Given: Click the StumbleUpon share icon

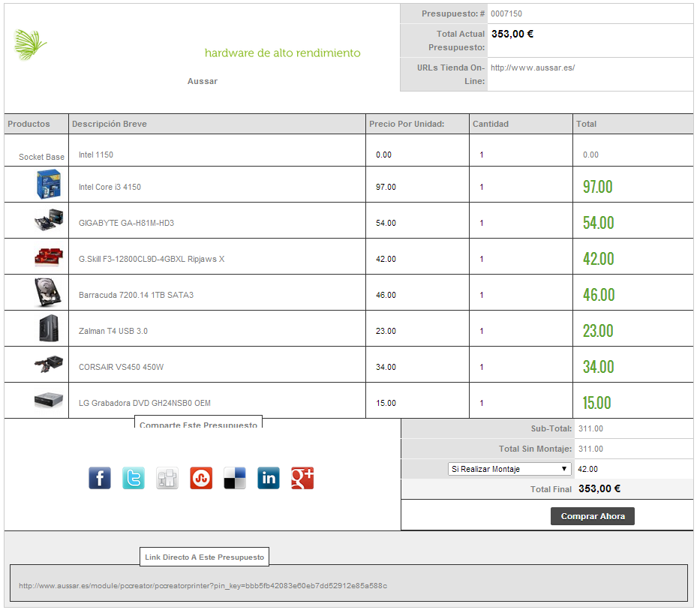Looking at the screenshot, I should point(201,478).
